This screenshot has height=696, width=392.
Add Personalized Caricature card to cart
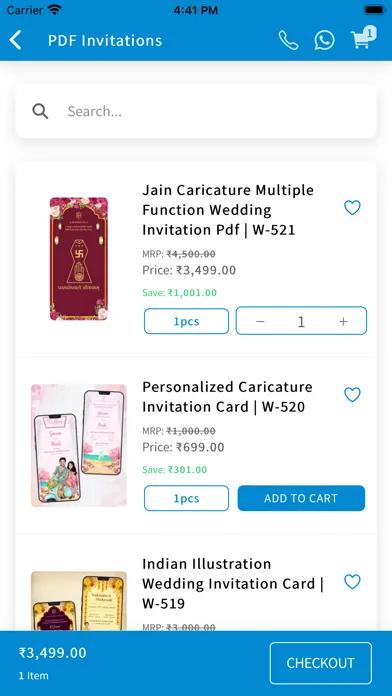point(301,498)
